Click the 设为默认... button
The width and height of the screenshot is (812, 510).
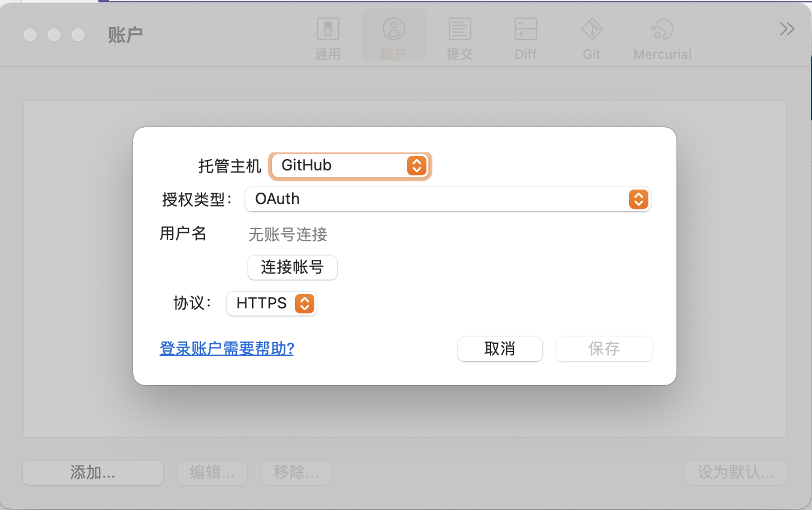735,472
